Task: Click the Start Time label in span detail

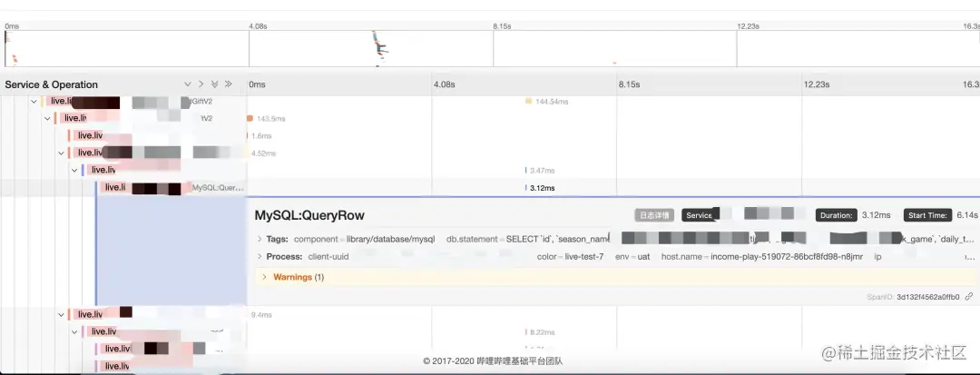Action: click(x=927, y=215)
